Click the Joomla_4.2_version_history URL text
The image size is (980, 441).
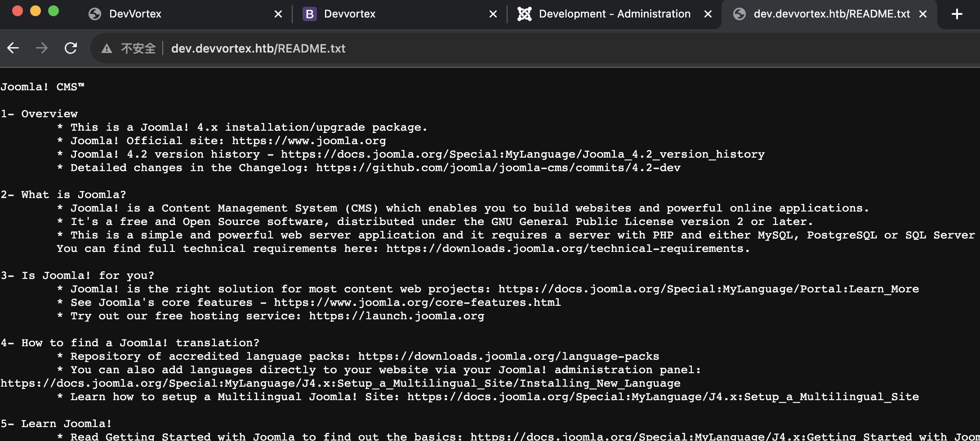(x=523, y=154)
